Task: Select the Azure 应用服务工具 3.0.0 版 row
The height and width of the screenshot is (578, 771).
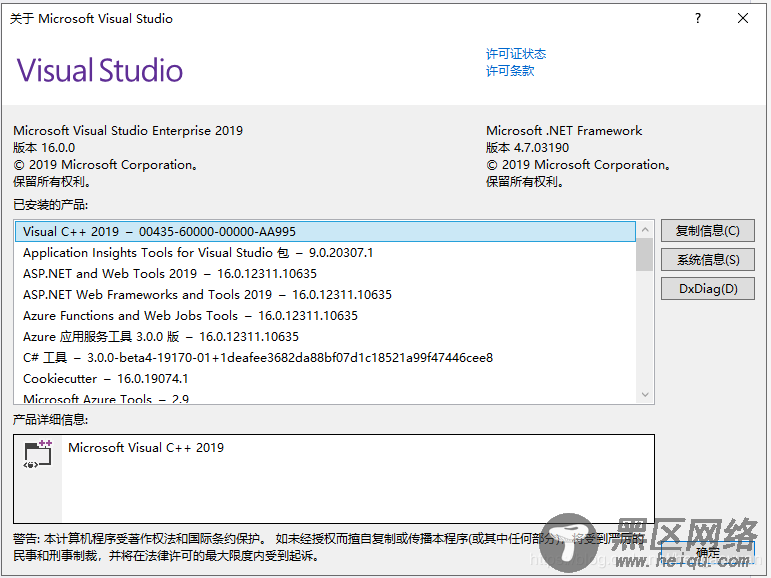Action: [326, 337]
